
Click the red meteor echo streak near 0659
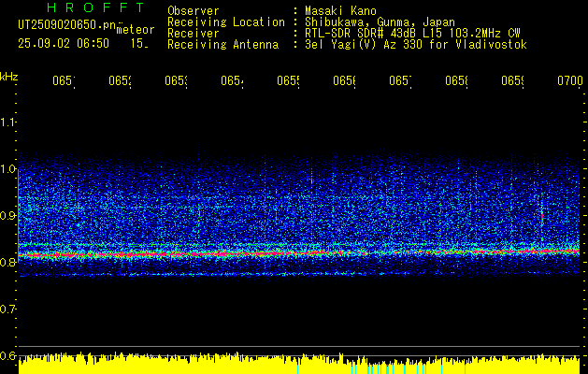tap(542, 216)
